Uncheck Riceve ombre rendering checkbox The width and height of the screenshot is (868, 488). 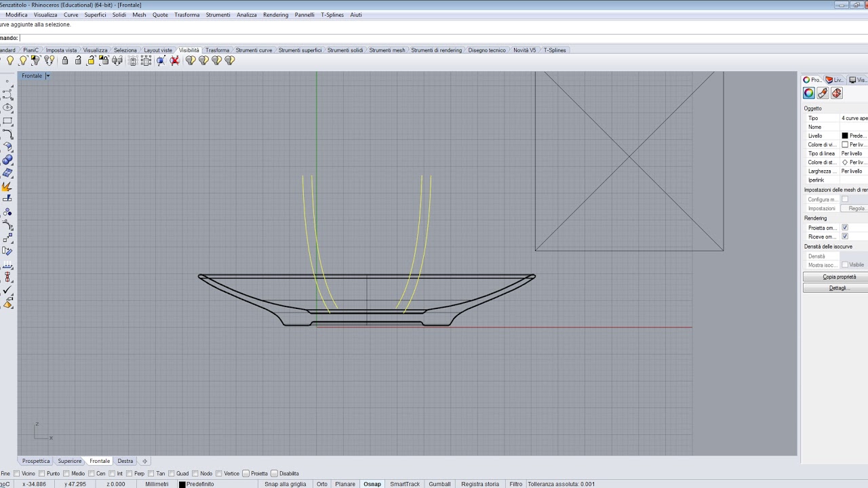845,237
